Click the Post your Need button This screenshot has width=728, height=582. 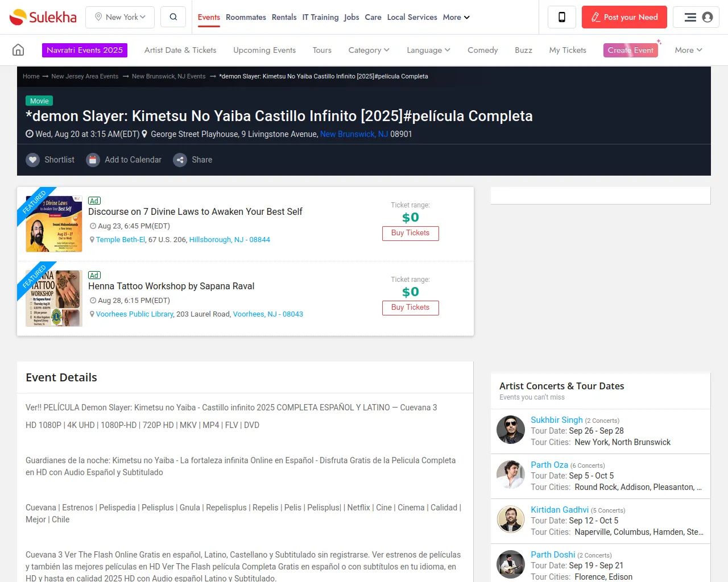click(x=624, y=17)
